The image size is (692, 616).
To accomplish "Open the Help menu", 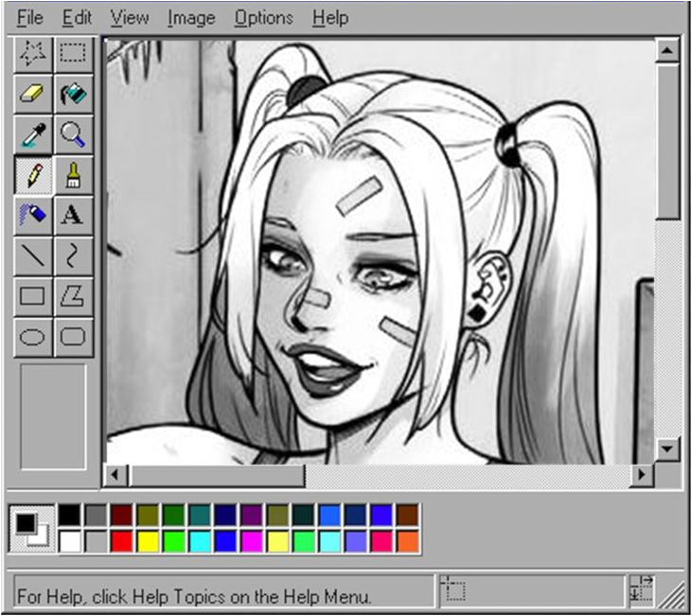I will click(330, 18).
